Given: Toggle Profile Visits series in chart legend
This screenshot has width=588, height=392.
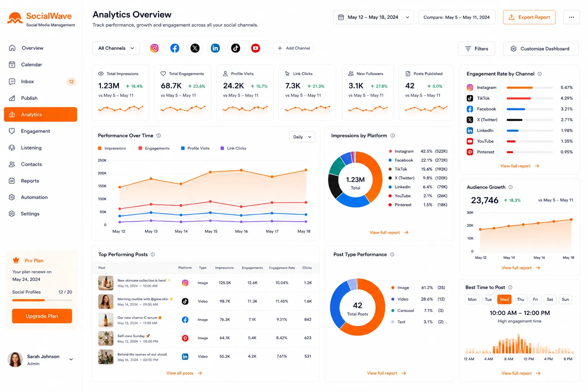Looking at the screenshot, I should click(195, 148).
